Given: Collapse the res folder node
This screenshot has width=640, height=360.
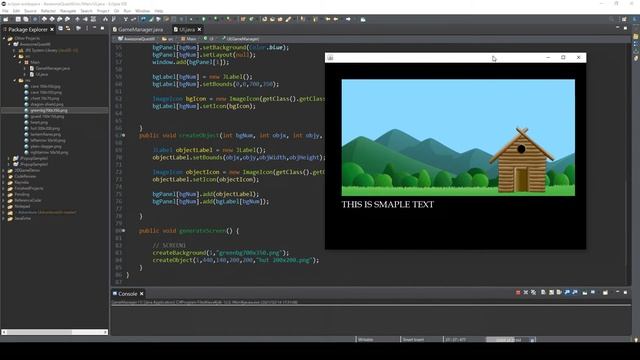Looking at the screenshot, I should (15, 80).
